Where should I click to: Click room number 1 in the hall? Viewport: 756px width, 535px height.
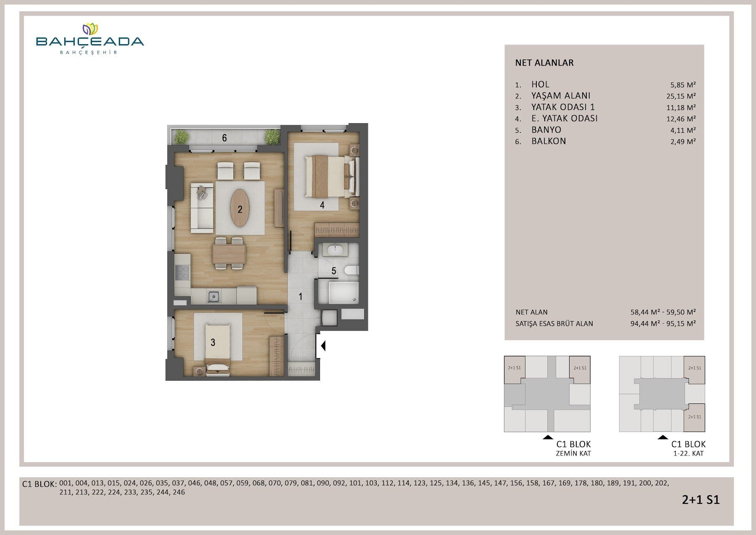point(300,297)
